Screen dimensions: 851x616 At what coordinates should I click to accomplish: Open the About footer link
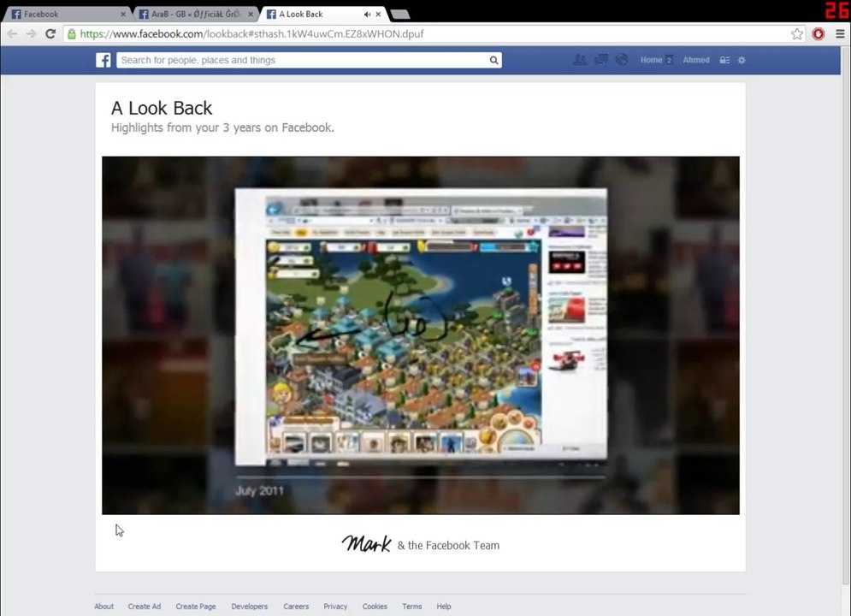[x=103, y=607]
